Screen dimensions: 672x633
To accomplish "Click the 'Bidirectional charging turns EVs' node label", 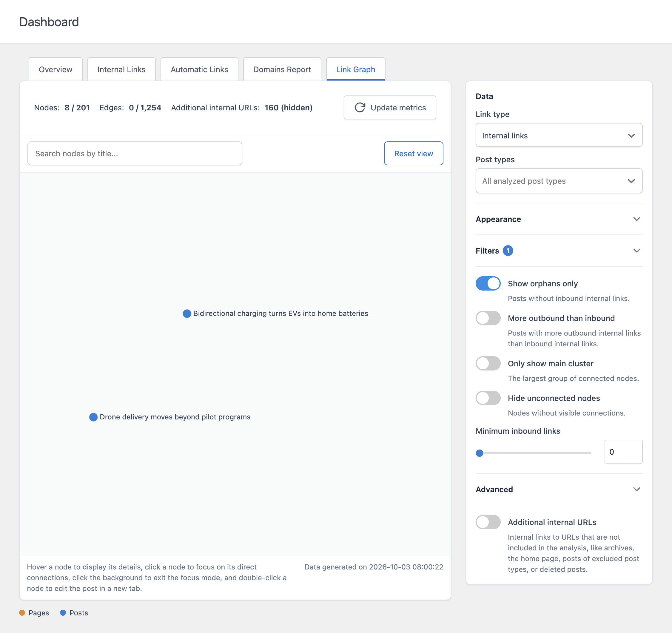I will [280, 314].
